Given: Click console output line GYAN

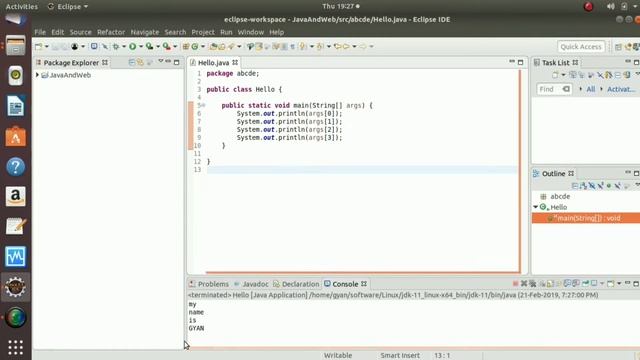Looking at the screenshot, I should click(x=196, y=328).
